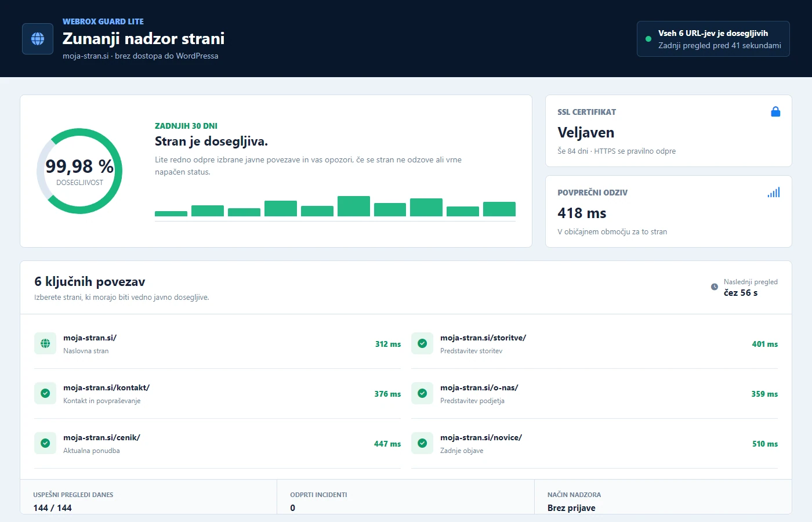
Task: Click the green status dot in header
Action: tap(648, 39)
